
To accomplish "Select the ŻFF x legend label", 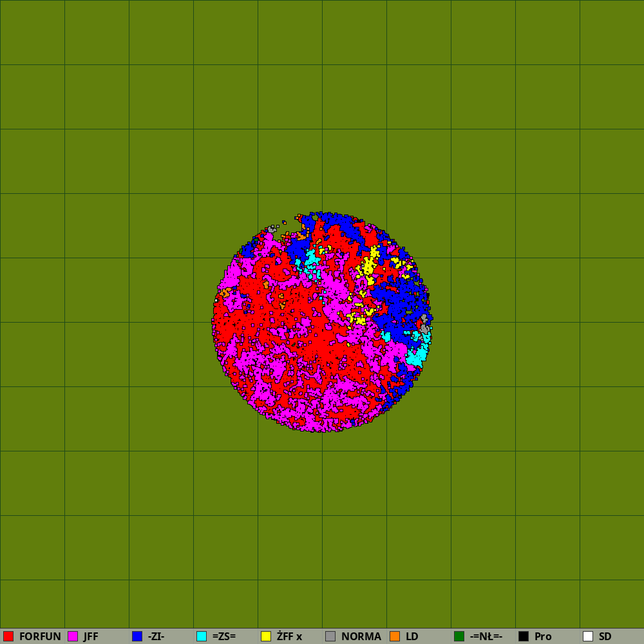I will pos(290,637).
